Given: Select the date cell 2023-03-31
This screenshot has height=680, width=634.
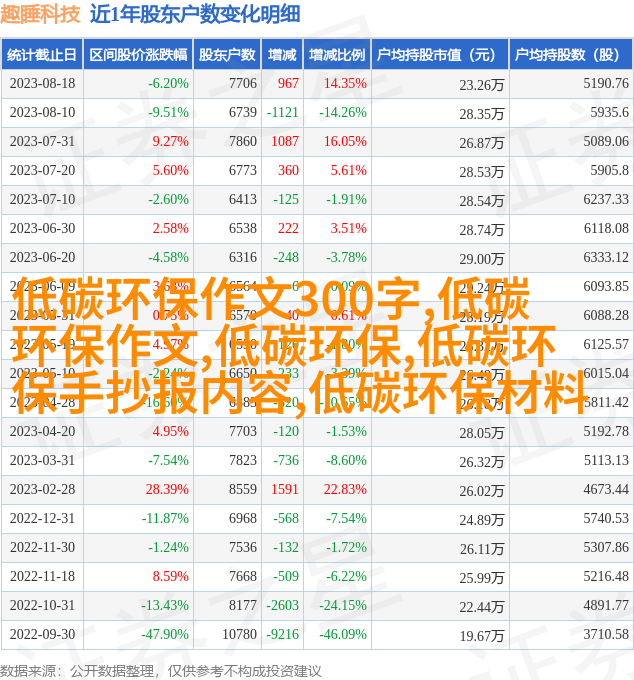Looking at the screenshot, I should pyautogui.click(x=42, y=461).
